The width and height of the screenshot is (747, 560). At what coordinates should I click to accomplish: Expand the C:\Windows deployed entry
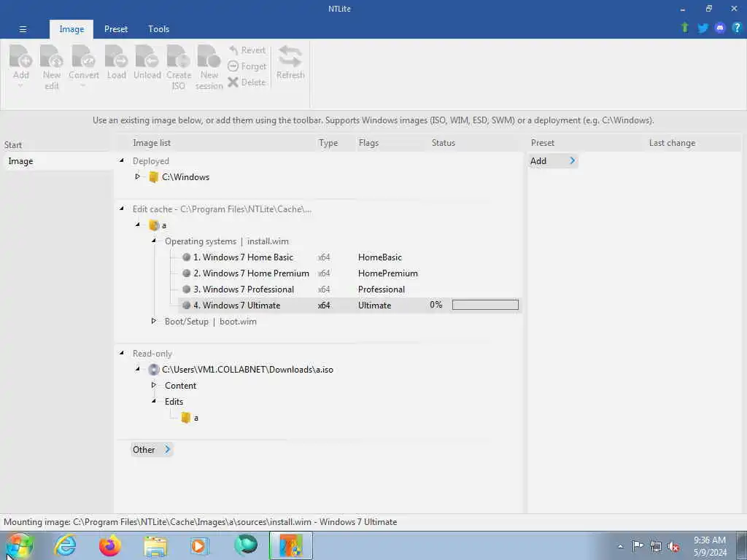(138, 176)
